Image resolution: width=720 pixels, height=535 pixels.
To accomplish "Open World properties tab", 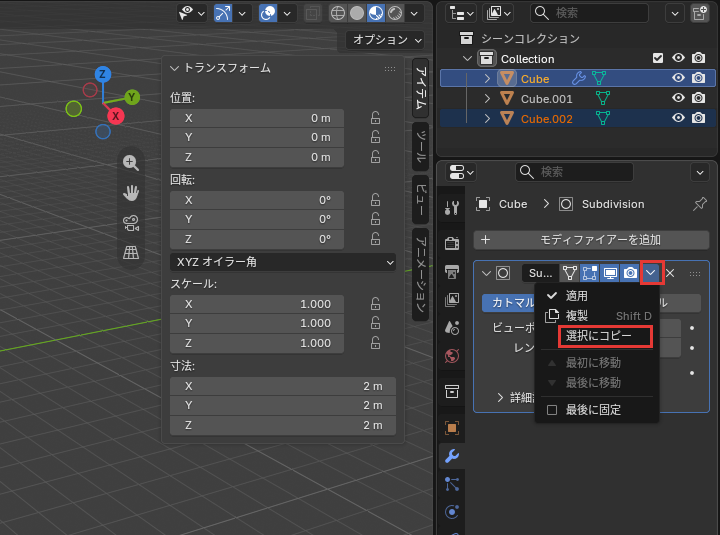I will pyautogui.click(x=452, y=356).
